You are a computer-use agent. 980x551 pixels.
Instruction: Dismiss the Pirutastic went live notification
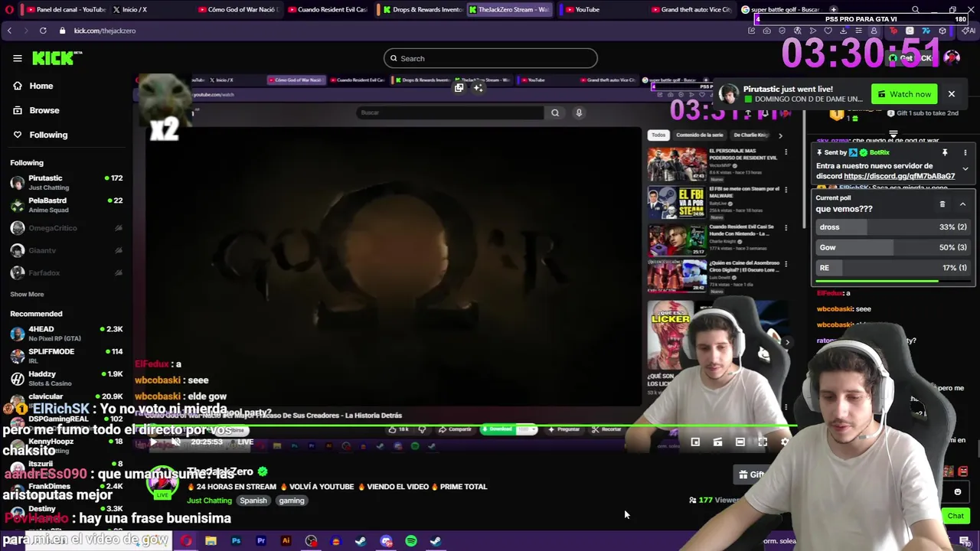pyautogui.click(x=951, y=94)
